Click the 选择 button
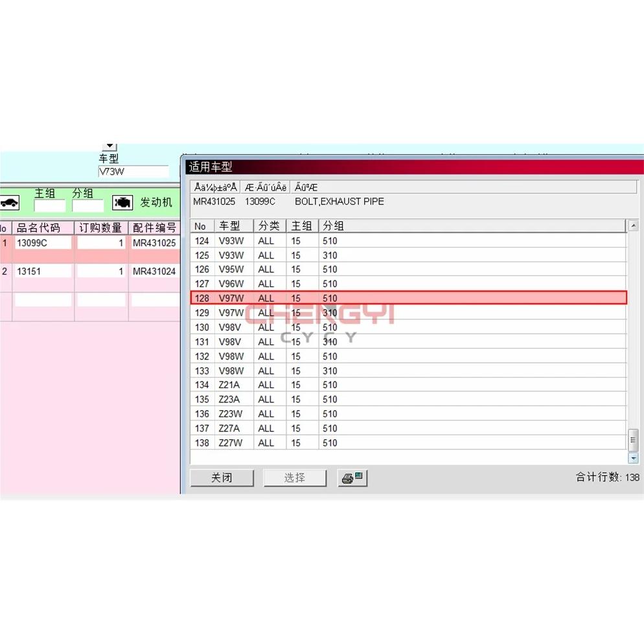This screenshot has height=644, width=644. 295,477
